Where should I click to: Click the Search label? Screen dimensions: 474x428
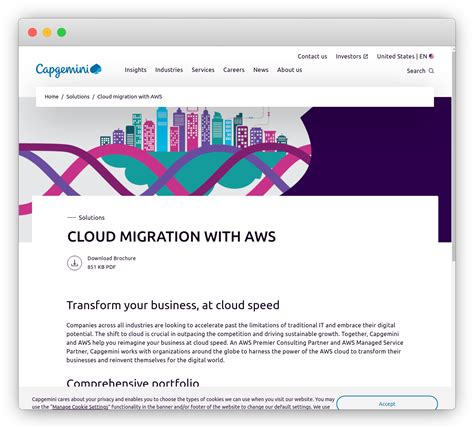[416, 71]
